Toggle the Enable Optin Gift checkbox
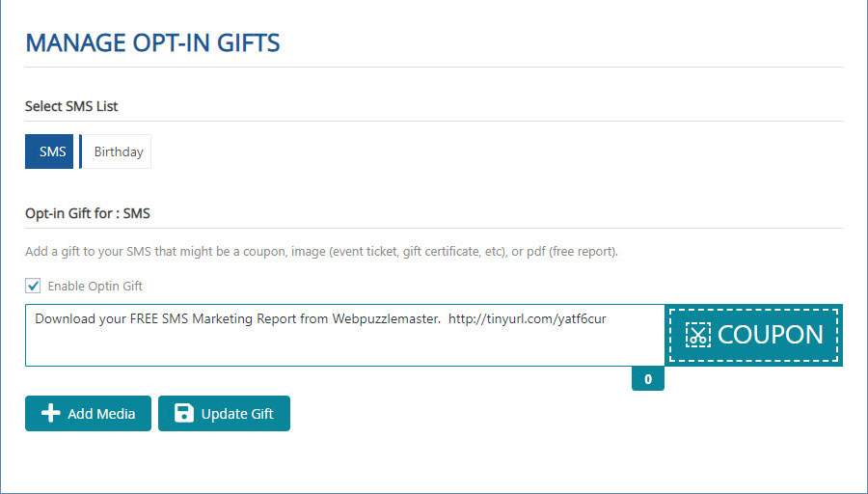The height and width of the screenshot is (494, 868). (x=33, y=286)
